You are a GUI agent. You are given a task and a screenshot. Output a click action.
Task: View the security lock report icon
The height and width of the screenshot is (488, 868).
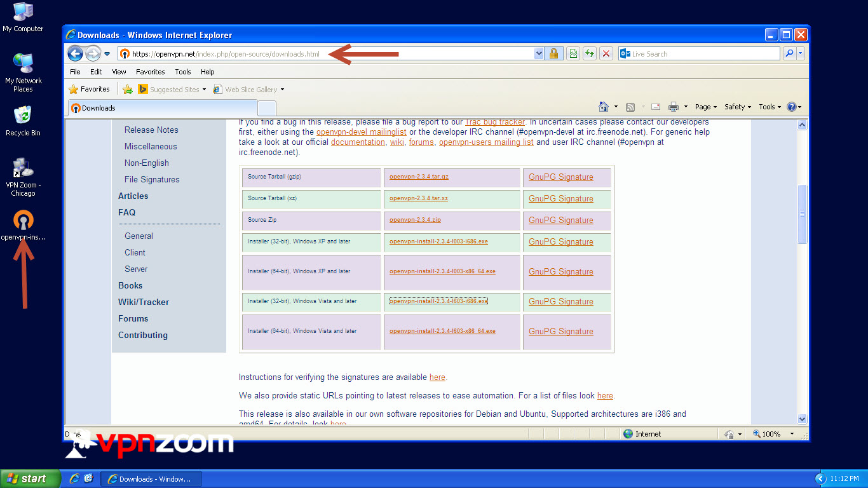[x=553, y=54]
